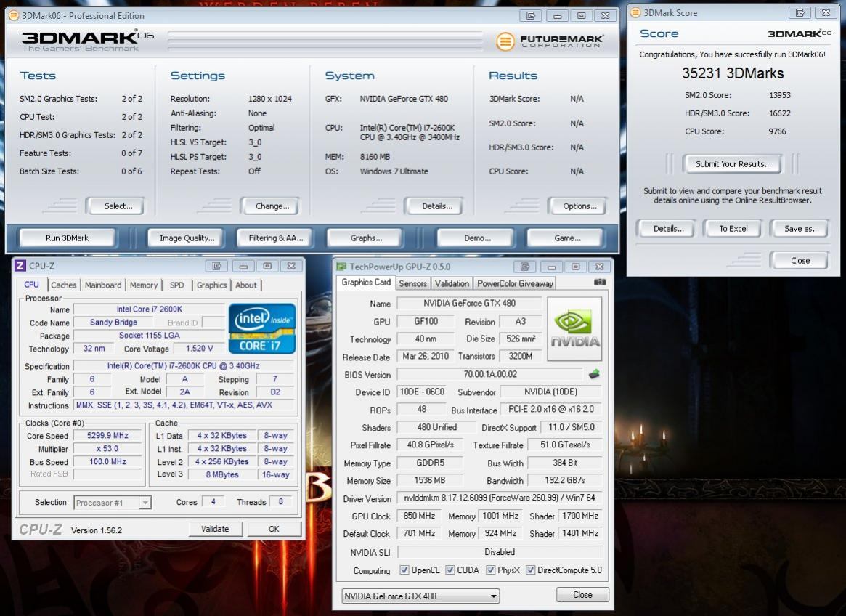This screenshot has height=616, width=846.
Task: Launch the Demo button in 3DMark06
Action: [477, 238]
